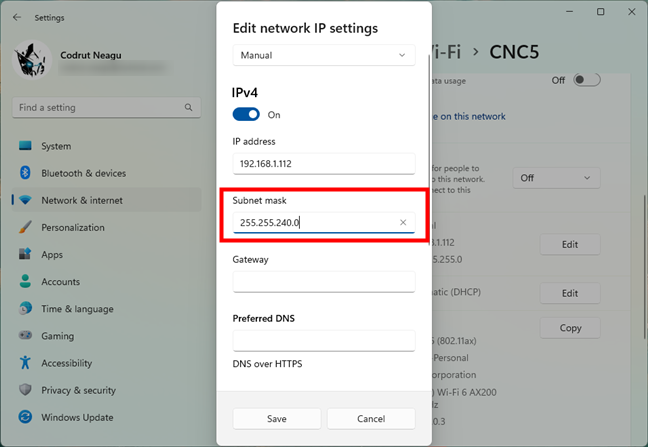This screenshot has height=447, width=648.
Task: Select Network & internet in sidebar
Action: (82, 200)
